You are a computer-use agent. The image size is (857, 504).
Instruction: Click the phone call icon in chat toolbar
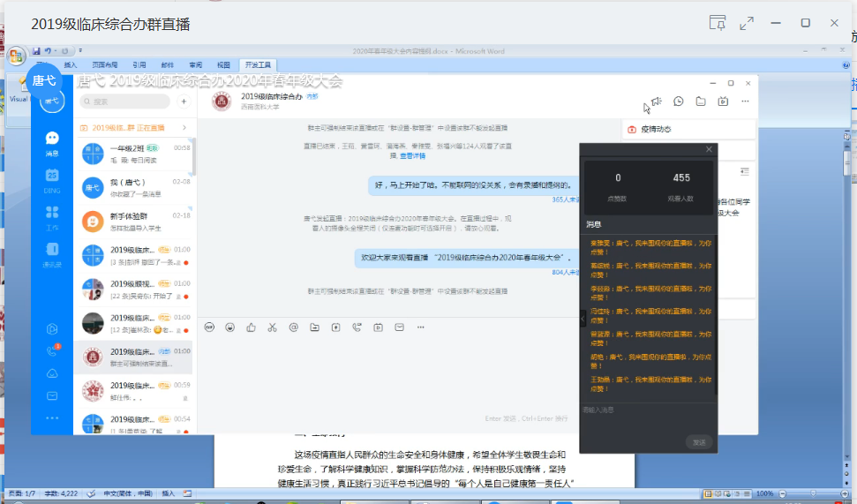point(357,327)
